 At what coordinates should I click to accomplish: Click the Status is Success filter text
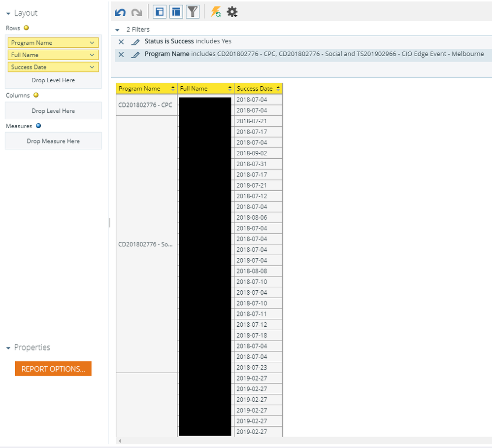188,41
